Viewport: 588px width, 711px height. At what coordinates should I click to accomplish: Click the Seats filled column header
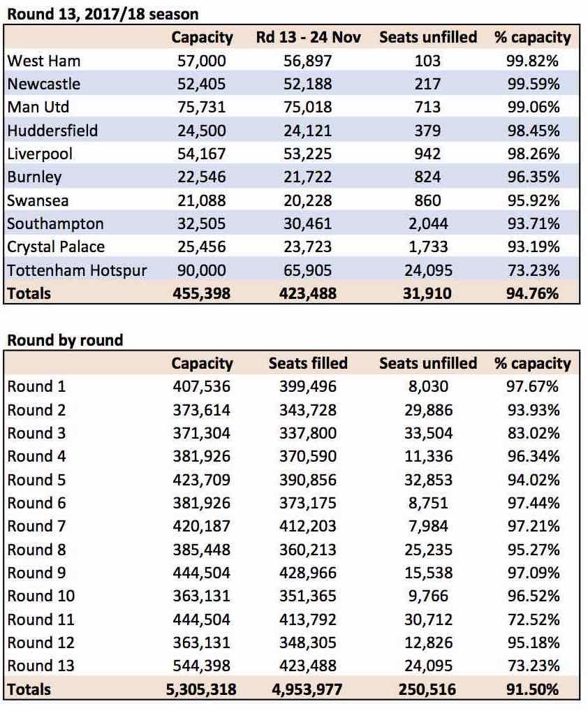tap(308, 363)
